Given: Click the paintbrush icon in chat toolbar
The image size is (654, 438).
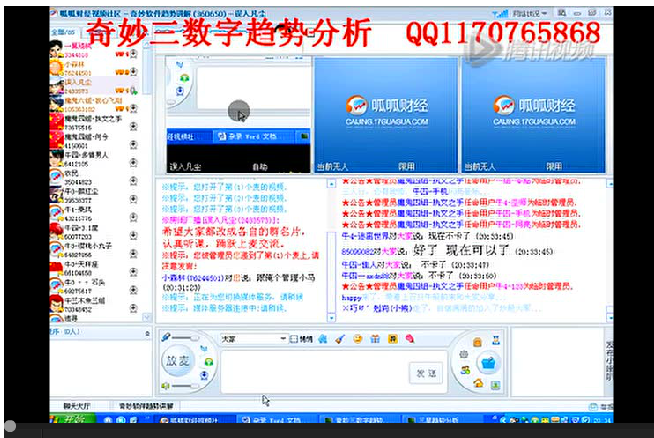Looking at the screenshot, I should click(x=340, y=339).
